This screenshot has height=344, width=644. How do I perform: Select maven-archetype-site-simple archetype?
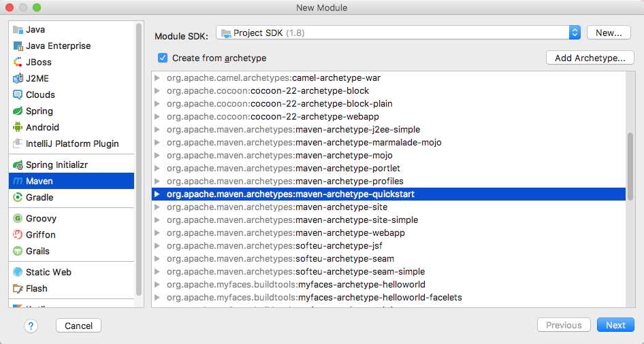coord(388,220)
